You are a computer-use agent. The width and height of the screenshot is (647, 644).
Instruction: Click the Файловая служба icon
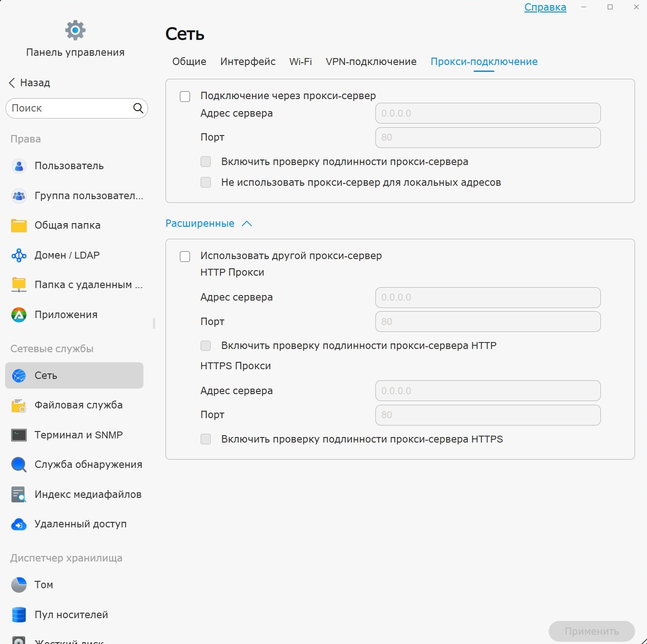(19, 405)
